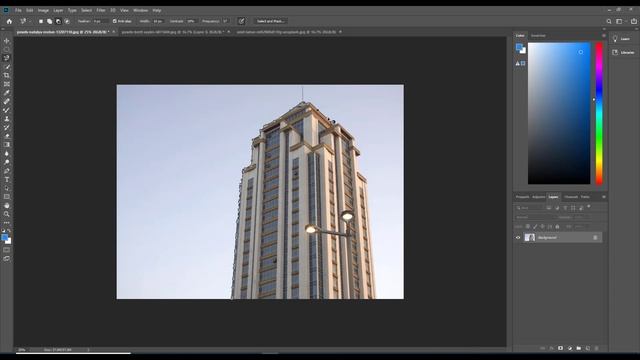Switch to the Swatches panel tab
This screenshot has width=640, height=360.
click(x=538, y=36)
